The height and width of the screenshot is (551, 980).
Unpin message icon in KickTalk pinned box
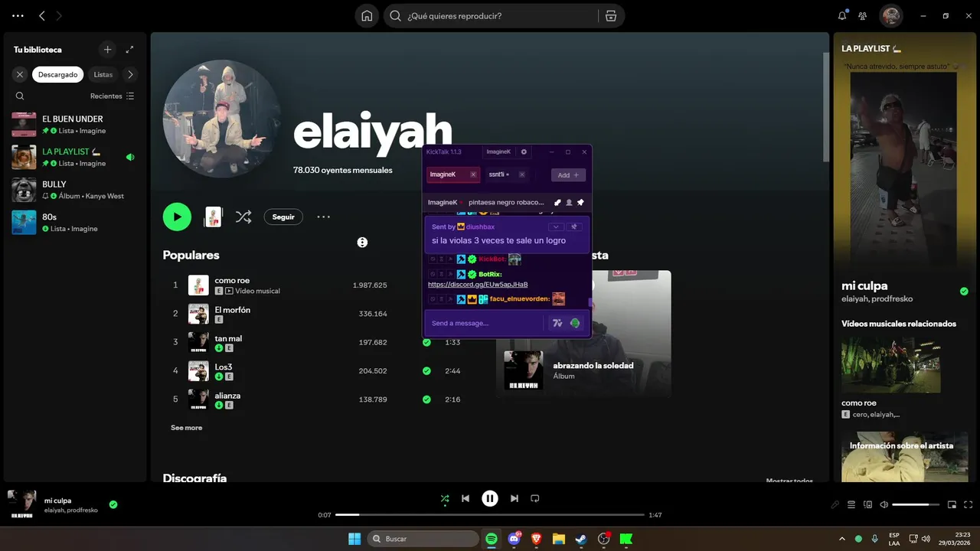click(x=574, y=227)
